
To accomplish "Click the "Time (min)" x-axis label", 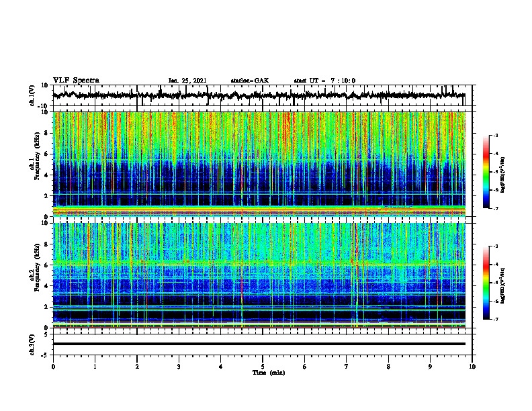I will pyautogui.click(x=269, y=373).
